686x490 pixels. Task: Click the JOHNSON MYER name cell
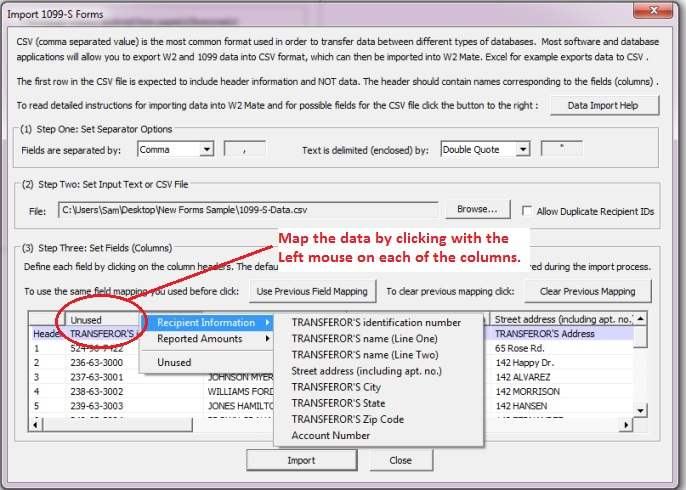pos(240,377)
